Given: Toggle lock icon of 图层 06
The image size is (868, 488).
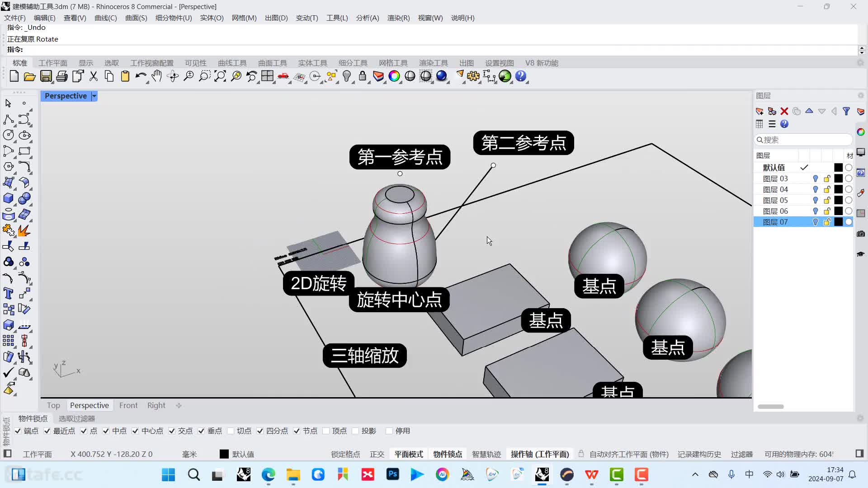Looking at the screenshot, I should (x=827, y=211).
